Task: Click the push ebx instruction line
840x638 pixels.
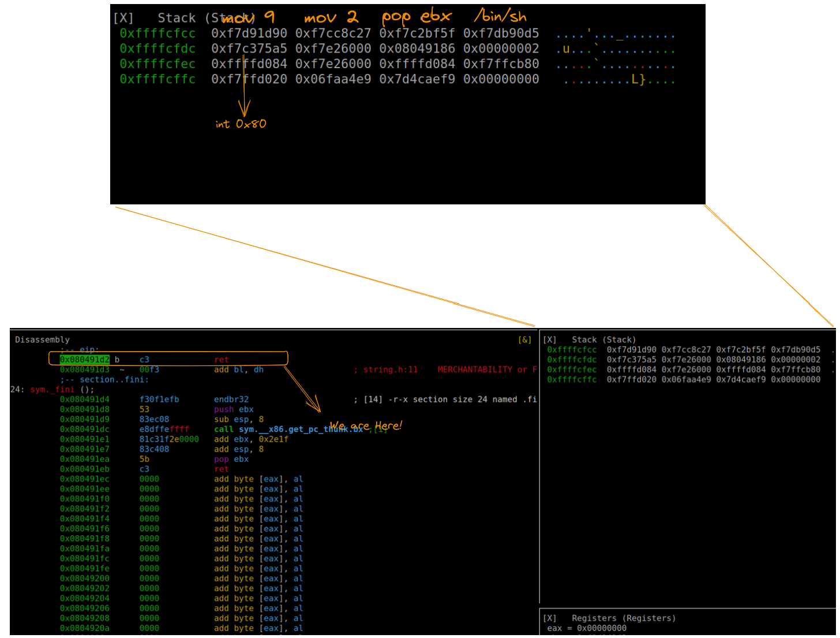Action: pyautogui.click(x=234, y=409)
